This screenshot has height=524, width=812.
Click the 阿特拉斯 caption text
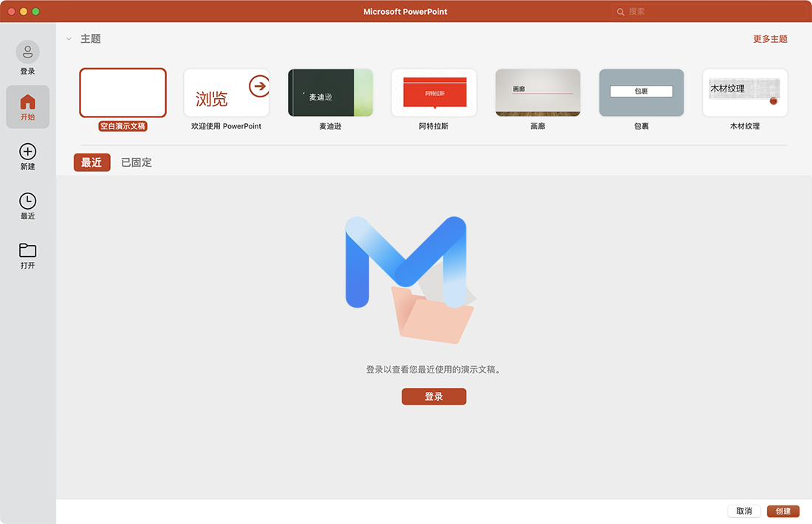point(434,126)
